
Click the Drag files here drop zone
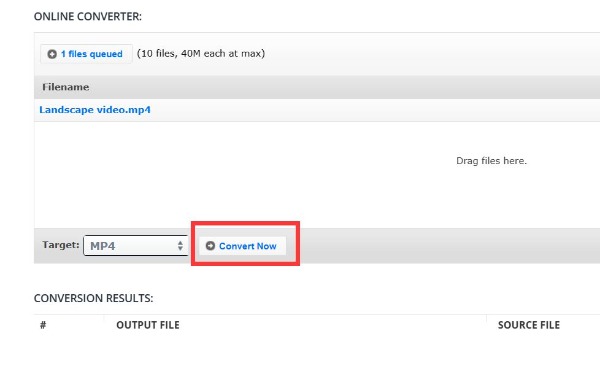click(491, 161)
